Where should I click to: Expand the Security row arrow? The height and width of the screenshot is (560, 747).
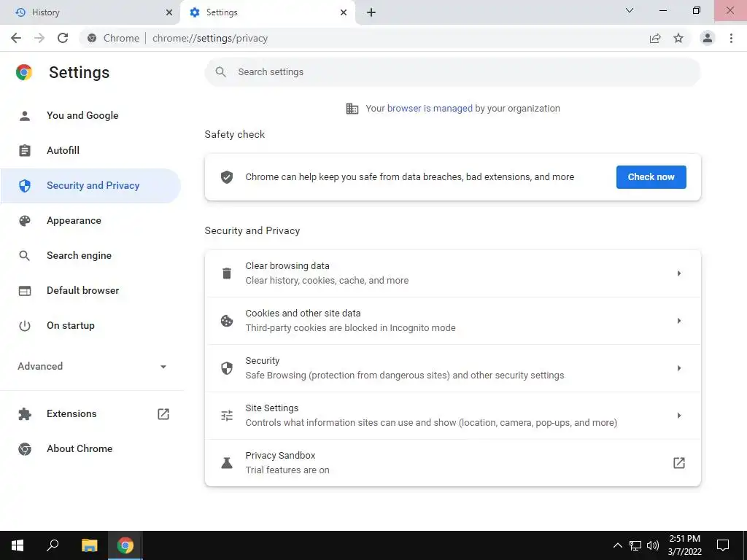[x=679, y=368]
